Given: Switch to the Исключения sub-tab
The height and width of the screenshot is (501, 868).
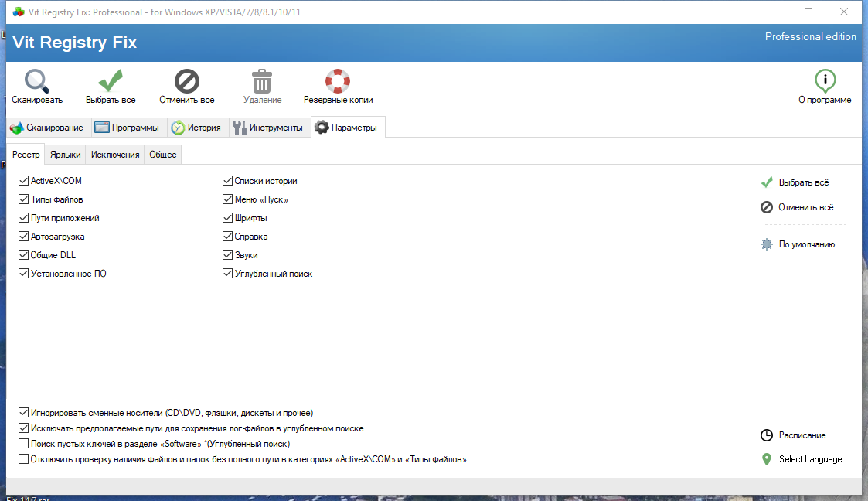Looking at the screenshot, I should [x=115, y=155].
